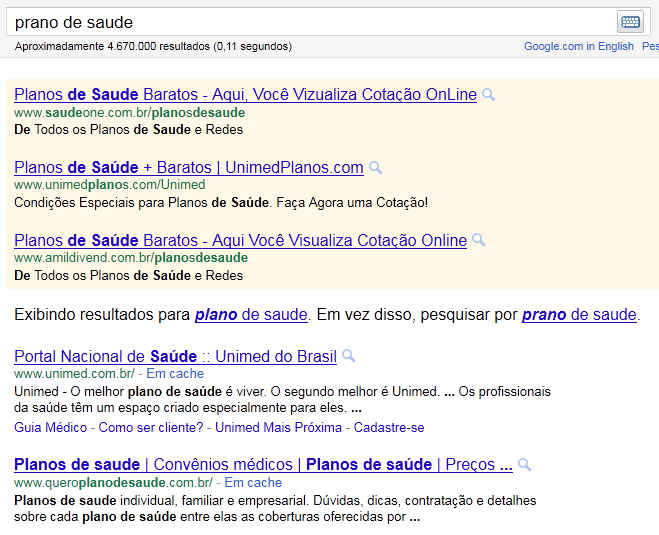
Task: Open 'Portal Nacional de Saúde :: Unimed do Brasil' result
Action: (x=175, y=356)
